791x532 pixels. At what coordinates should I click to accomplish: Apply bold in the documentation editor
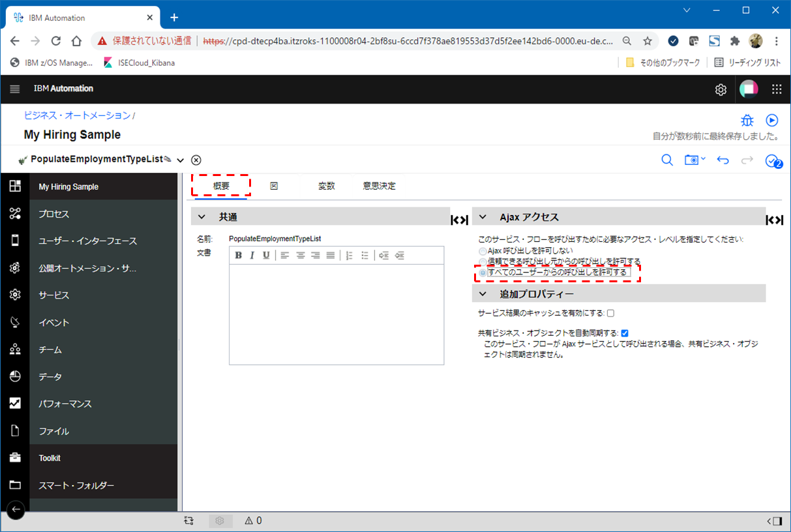tap(238, 255)
